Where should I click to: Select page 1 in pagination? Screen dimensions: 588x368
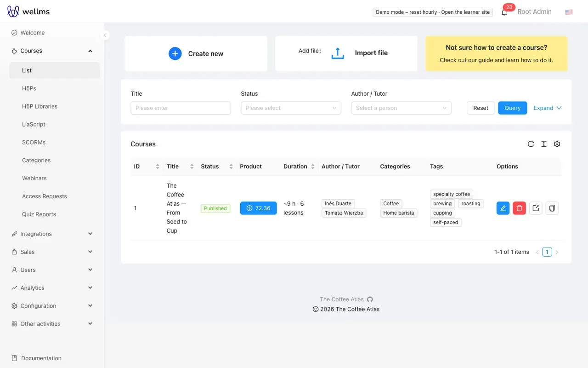click(x=547, y=252)
